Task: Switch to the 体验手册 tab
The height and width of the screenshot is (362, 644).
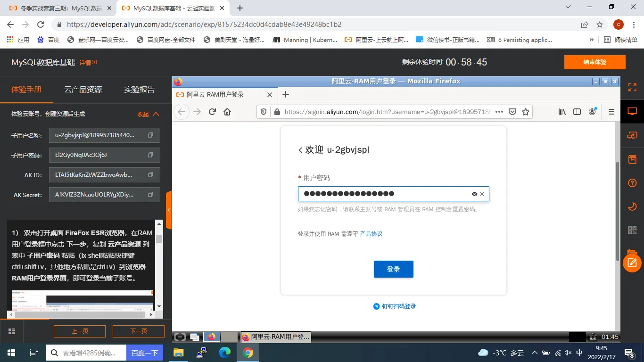Action: (26, 90)
